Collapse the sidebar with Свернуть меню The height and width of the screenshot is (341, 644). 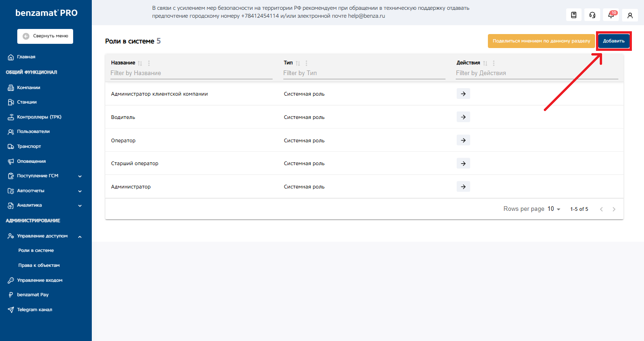pos(45,36)
